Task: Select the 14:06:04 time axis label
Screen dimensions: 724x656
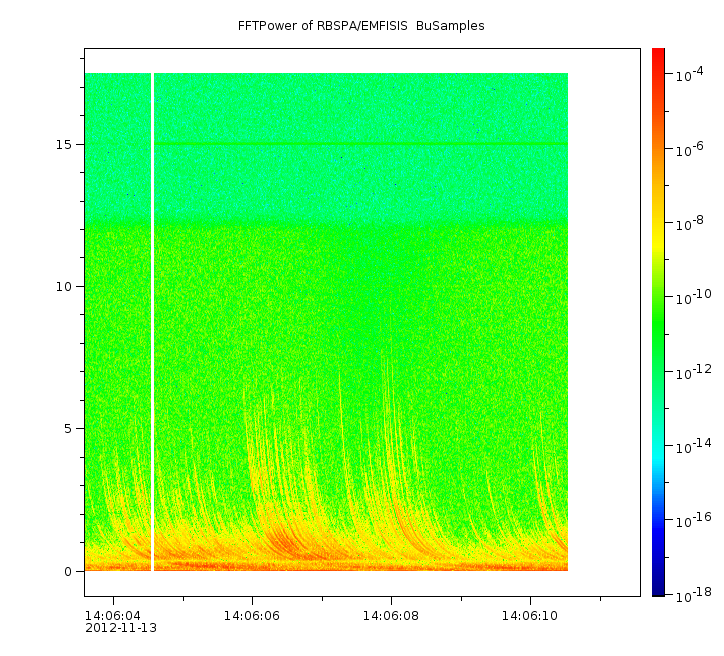Action: click(112, 615)
